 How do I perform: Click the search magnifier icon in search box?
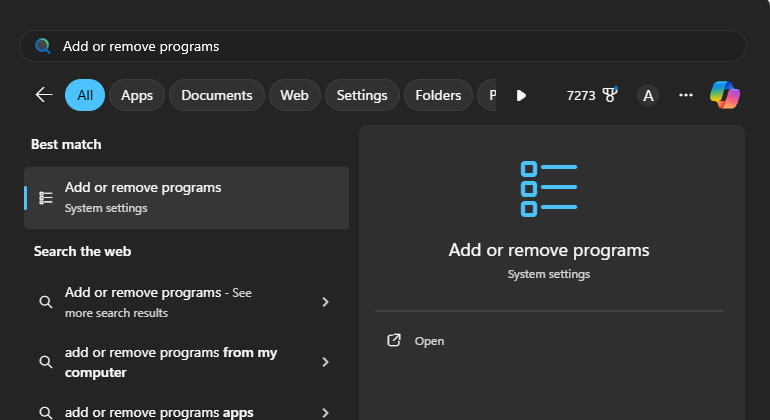pos(42,46)
